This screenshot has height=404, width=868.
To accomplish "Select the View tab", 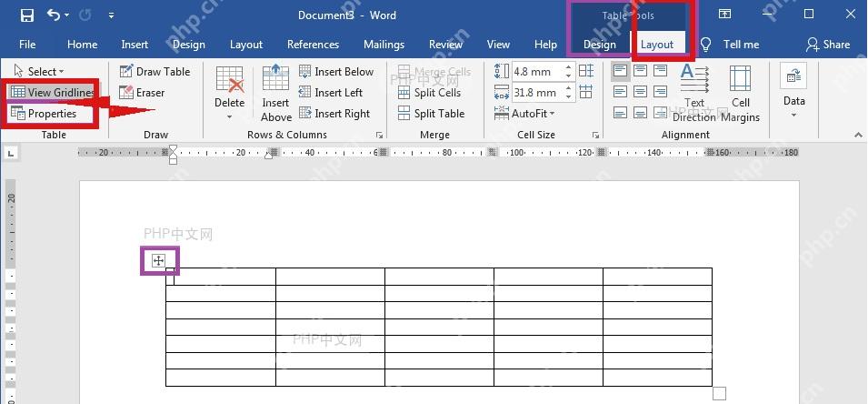I will [498, 45].
